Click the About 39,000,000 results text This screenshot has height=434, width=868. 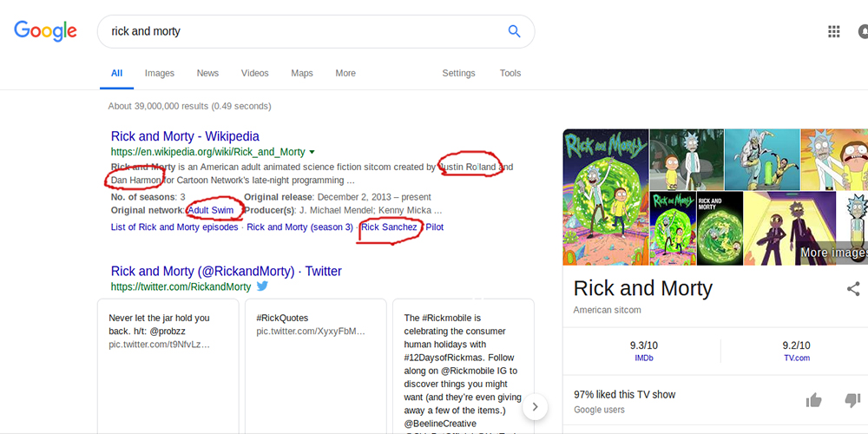[x=190, y=106]
